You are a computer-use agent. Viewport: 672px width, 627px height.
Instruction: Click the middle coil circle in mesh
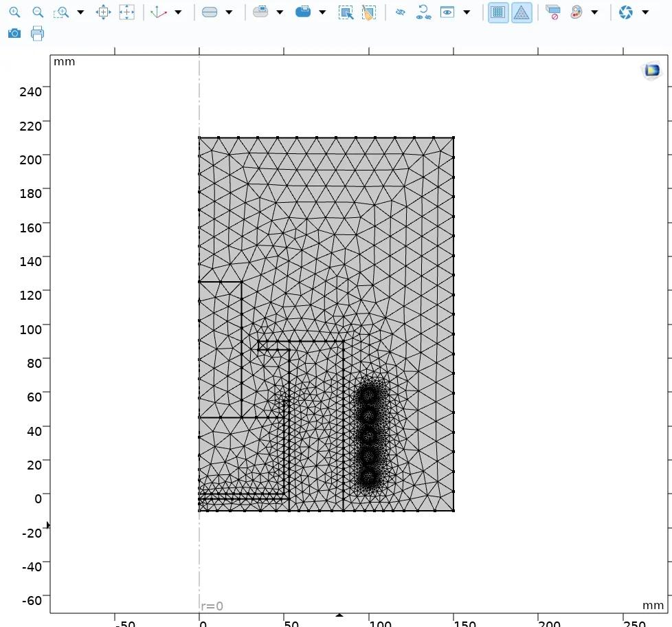[x=368, y=436]
